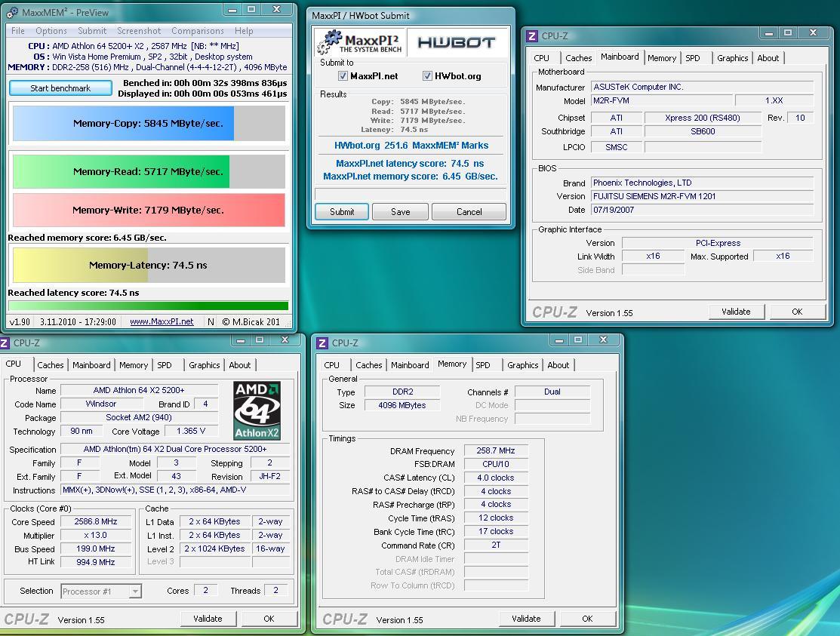840x636 pixels.
Task: Open Caches tab in Mainboard CPU-Z window
Action: click(579, 58)
